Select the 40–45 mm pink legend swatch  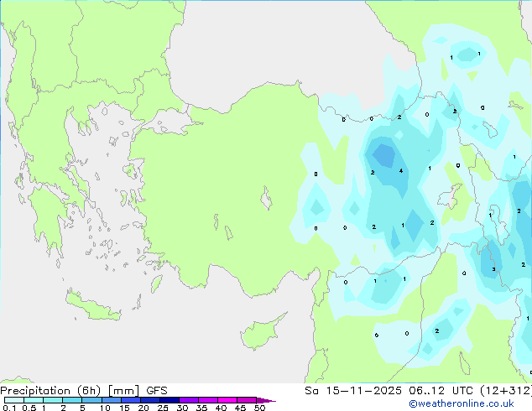227,400
